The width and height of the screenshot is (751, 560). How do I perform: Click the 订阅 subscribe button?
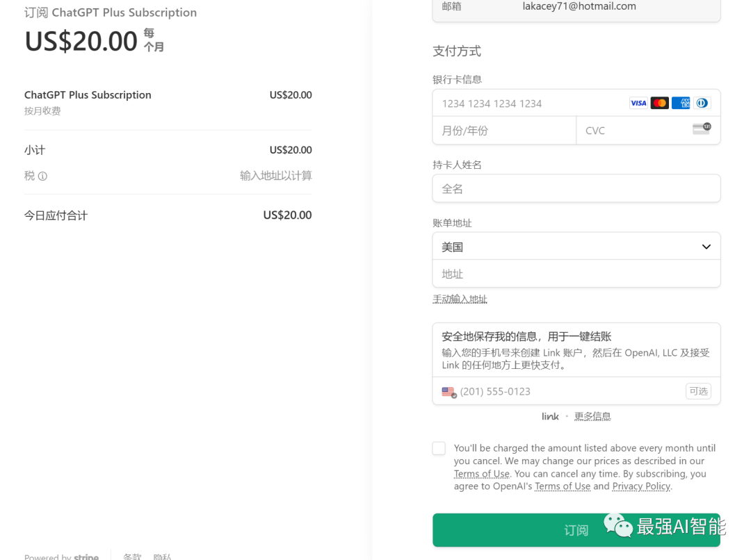(576, 530)
